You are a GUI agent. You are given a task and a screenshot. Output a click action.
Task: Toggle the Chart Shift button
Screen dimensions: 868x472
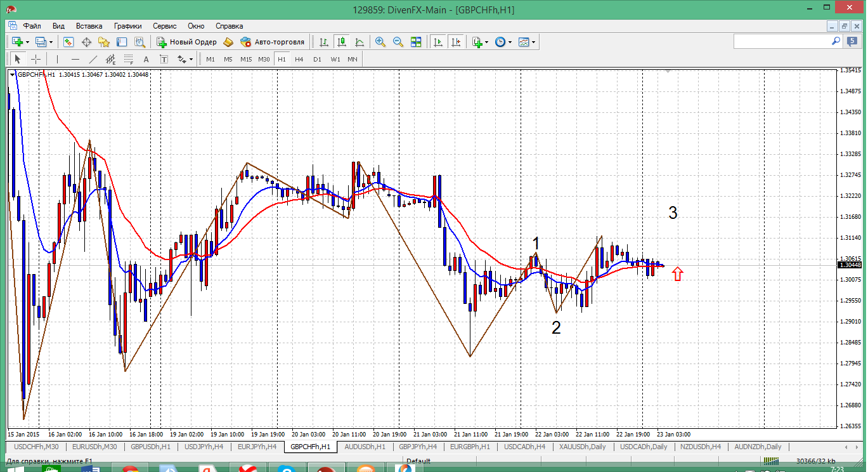pyautogui.click(x=456, y=42)
